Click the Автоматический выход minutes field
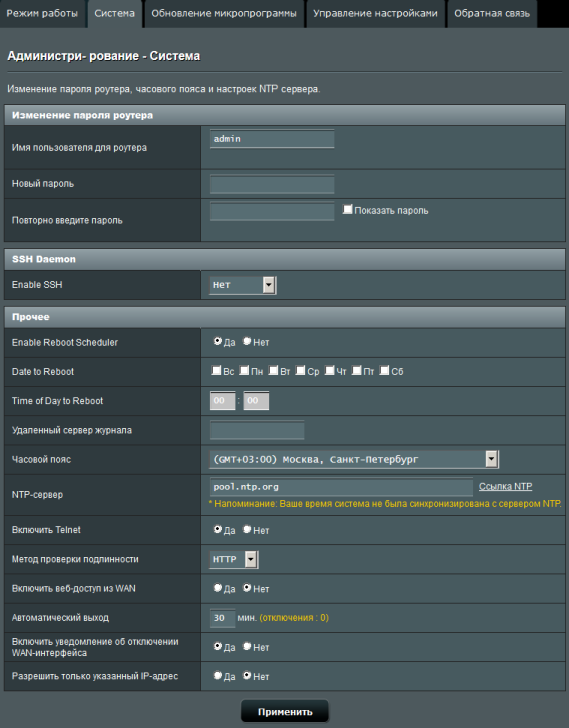 point(222,618)
